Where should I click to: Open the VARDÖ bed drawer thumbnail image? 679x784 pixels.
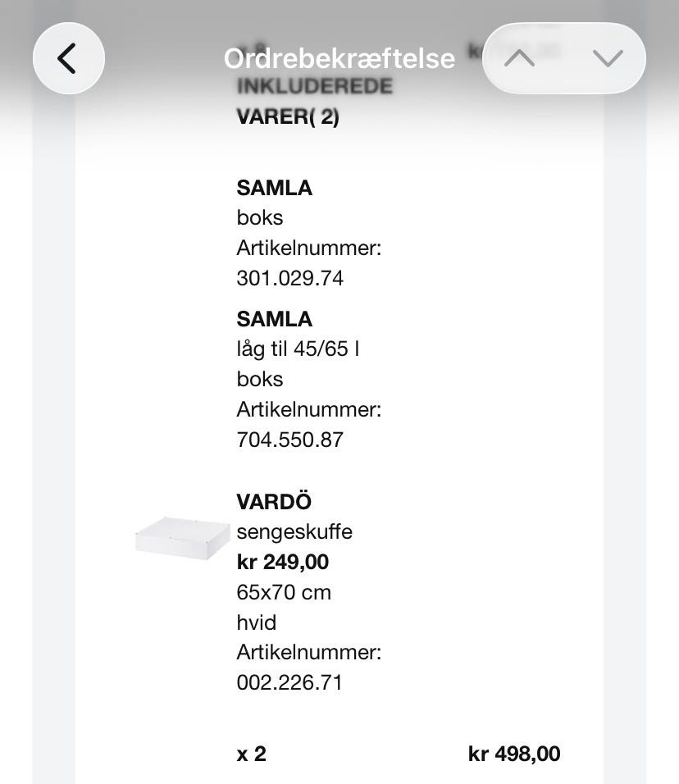pos(183,538)
